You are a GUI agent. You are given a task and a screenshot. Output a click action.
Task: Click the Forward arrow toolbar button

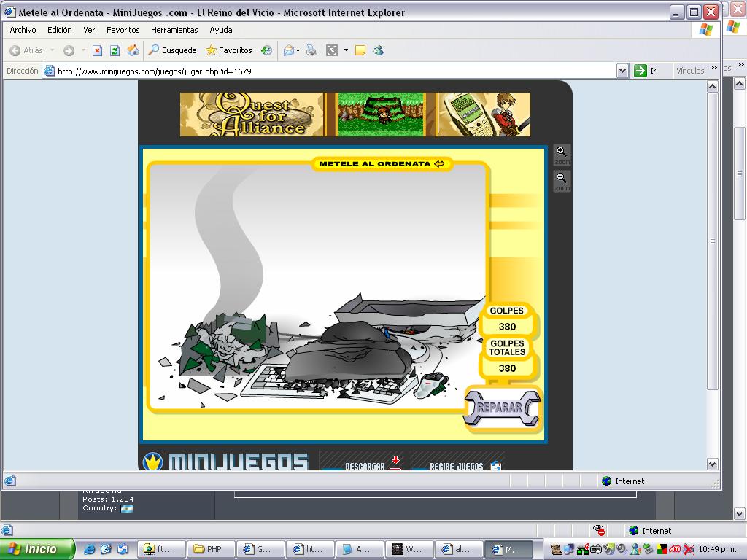click(69, 50)
